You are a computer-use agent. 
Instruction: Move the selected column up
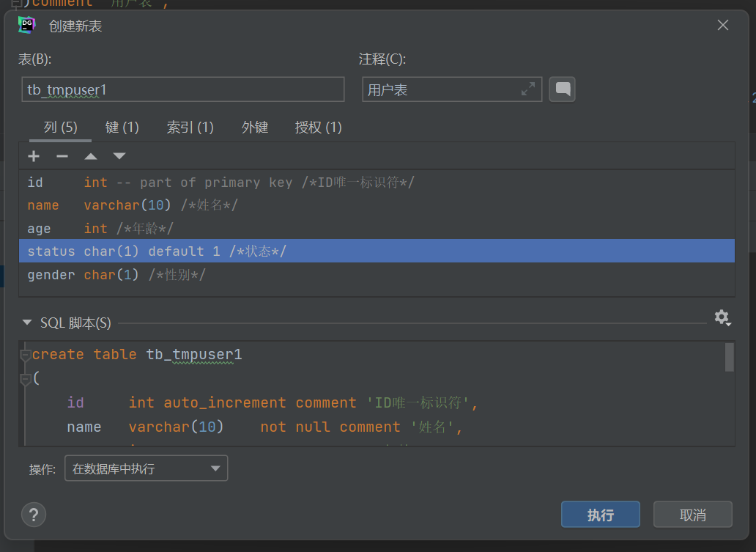tap(90, 156)
